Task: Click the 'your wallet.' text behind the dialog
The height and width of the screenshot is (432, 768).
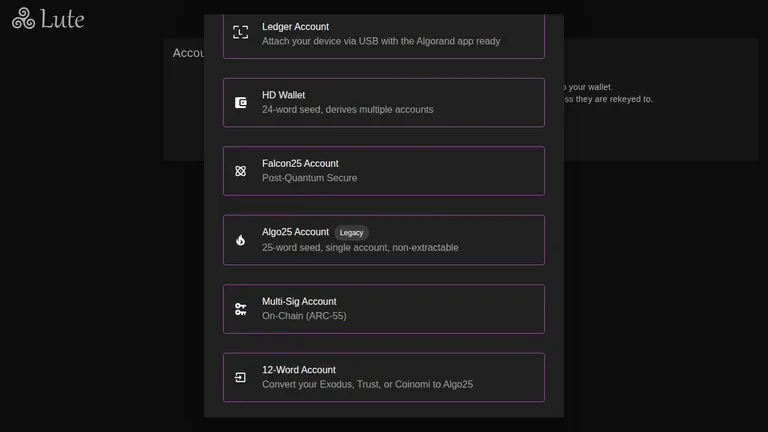Action: [591, 87]
